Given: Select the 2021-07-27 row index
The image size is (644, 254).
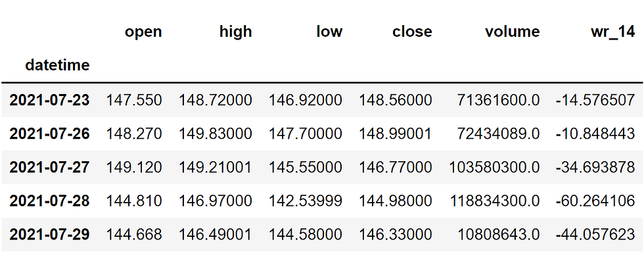Looking at the screenshot, I should click(49, 167).
